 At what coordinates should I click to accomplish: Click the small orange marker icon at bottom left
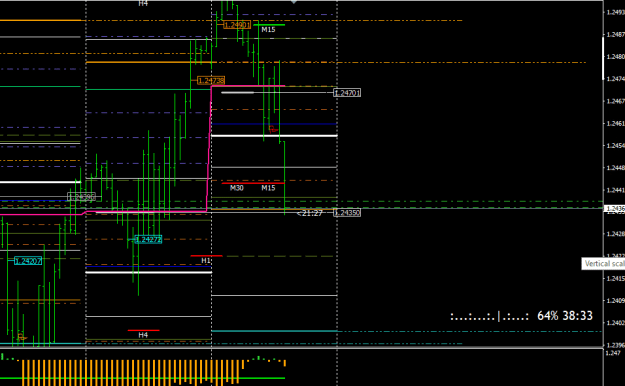[22, 337]
